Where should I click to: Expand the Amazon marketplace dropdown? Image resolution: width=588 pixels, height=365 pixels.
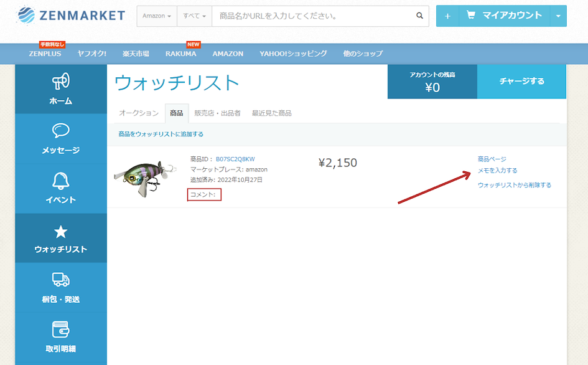point(157,16)
